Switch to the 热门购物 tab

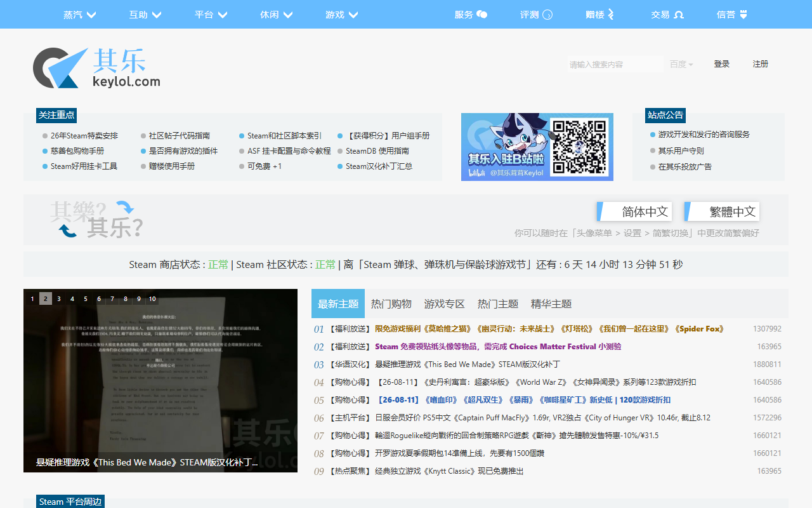click(x=391, y=304)
